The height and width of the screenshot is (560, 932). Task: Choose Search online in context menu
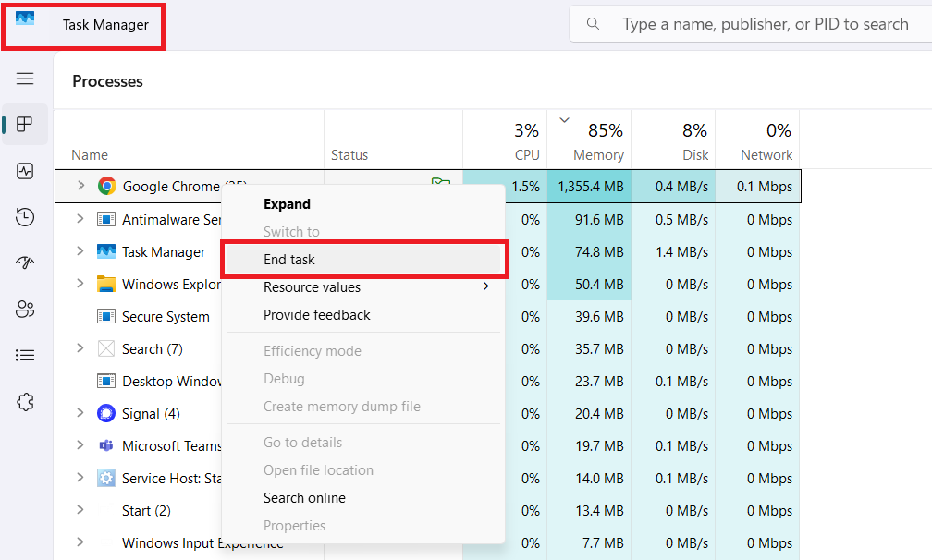coord(304,498)
